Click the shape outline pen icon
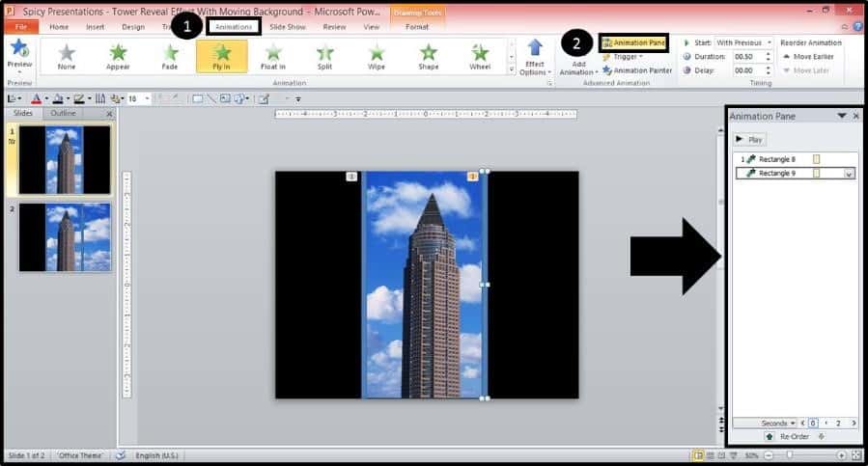868x466 pixels. 79,99
